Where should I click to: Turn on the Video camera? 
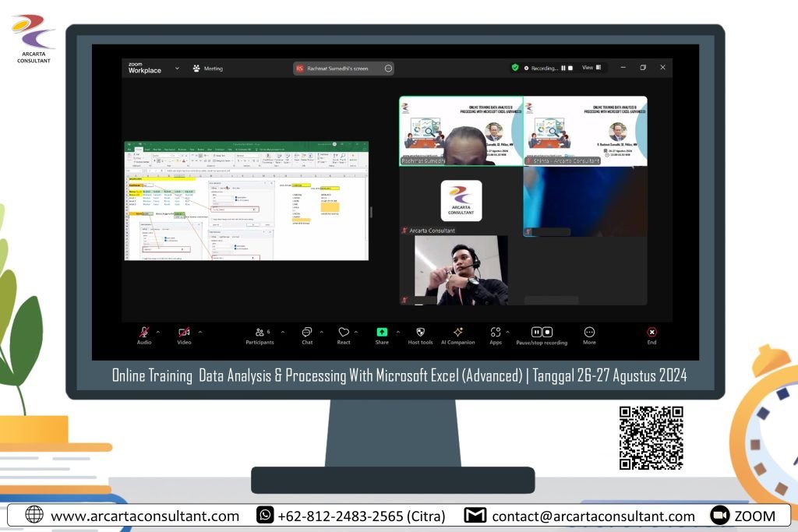(184, 333)
